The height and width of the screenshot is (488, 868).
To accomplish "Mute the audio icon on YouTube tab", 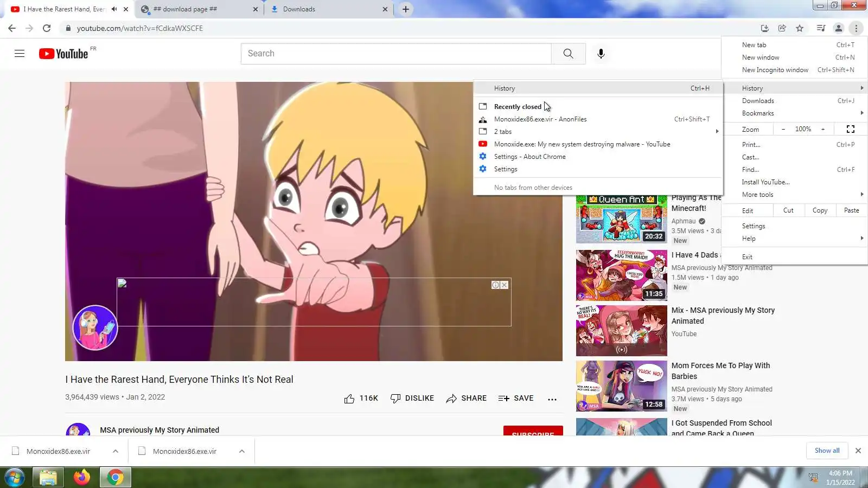I will [114, 9].
